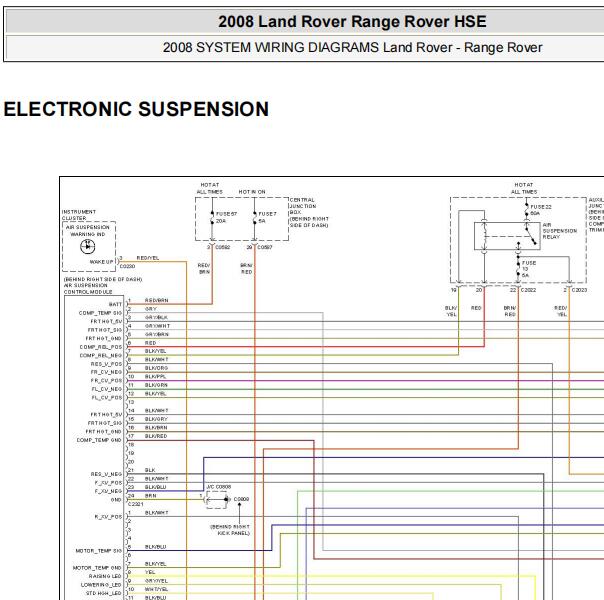
Task: Click the 'BRN' wire label at pin 24
Action: (150, 496)
